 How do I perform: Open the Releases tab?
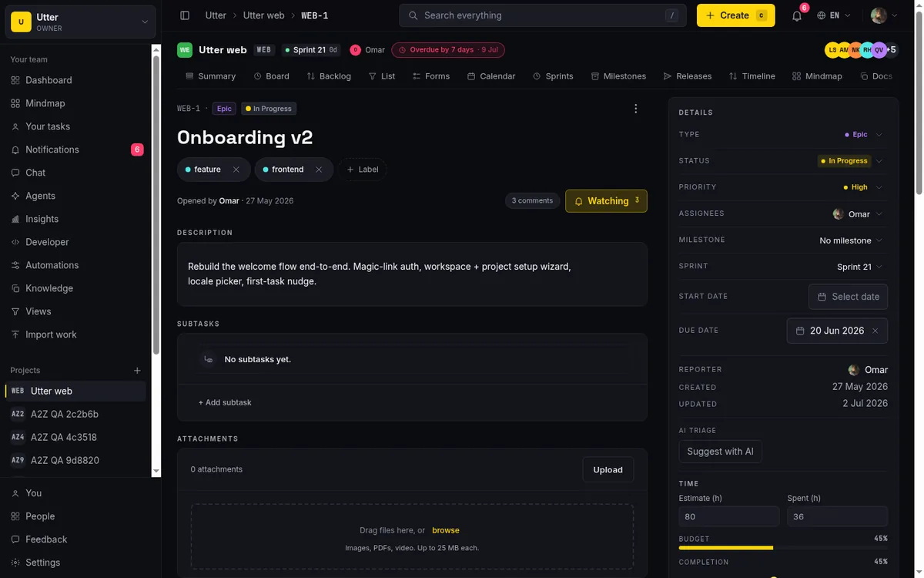(x=688, y=76)
